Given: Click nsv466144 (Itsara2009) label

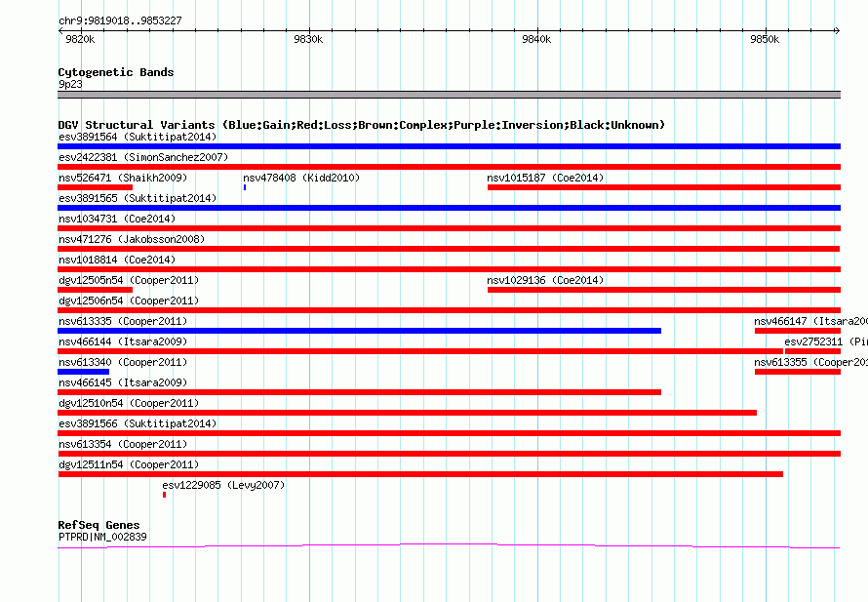Looking at the screenshot, I should click(123, 341).
